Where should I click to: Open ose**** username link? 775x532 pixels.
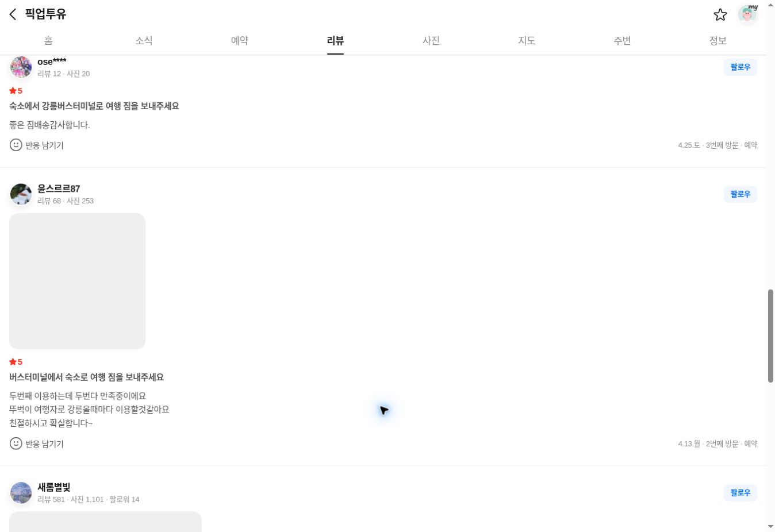point(52,61)
